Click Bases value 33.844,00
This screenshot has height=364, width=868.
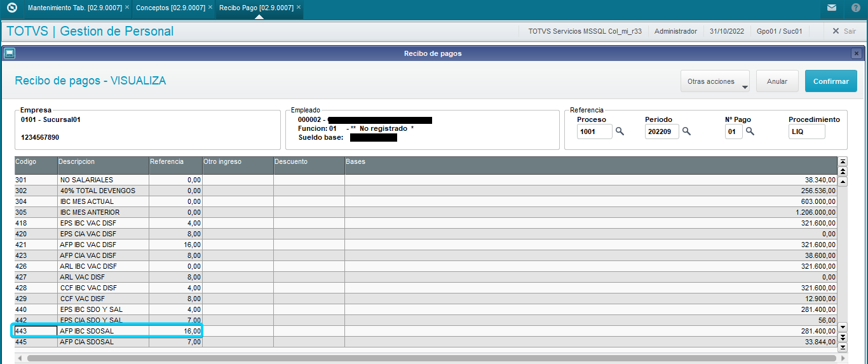pyautogui.click(x=820, y=342)
